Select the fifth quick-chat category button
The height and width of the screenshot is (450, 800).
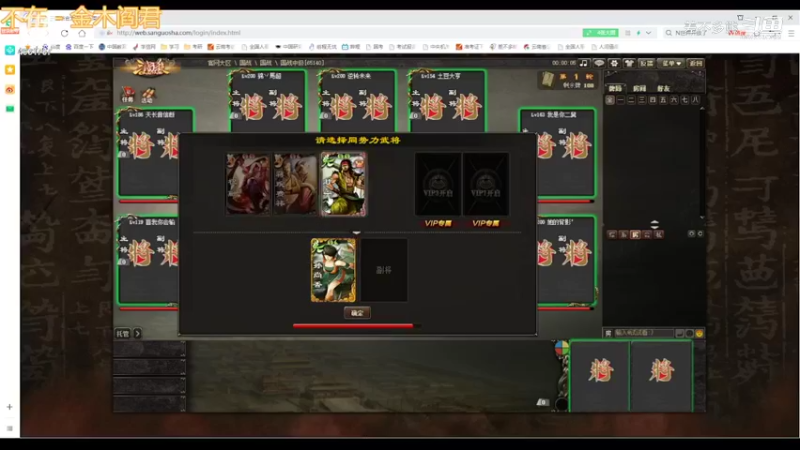tap(659, 234)
